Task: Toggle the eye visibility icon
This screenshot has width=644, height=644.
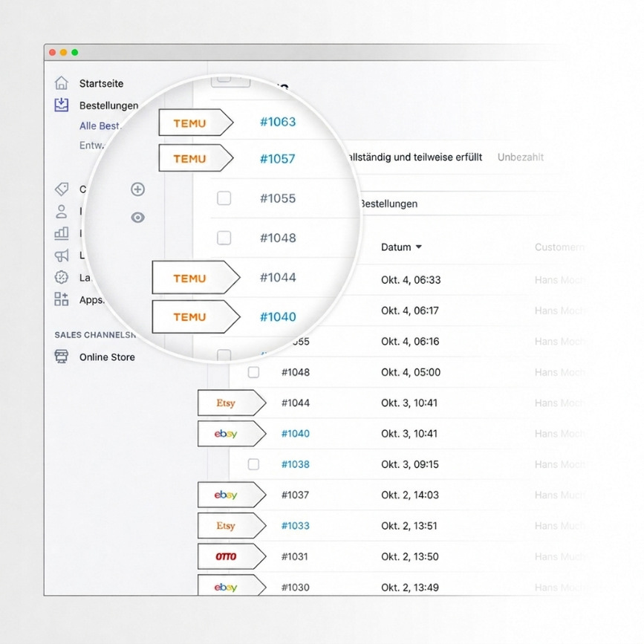Action: tap(137, 218)
